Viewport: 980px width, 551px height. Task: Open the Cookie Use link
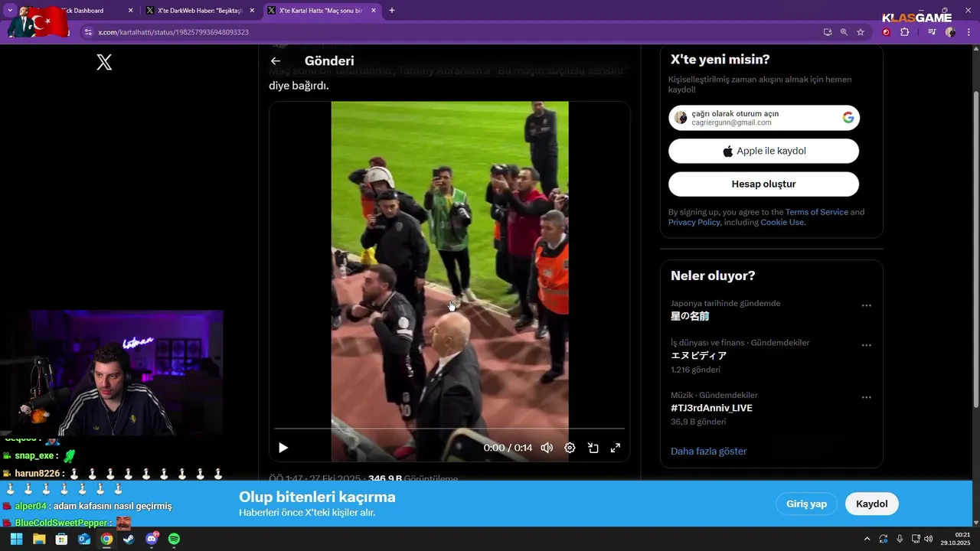point(782,222)
